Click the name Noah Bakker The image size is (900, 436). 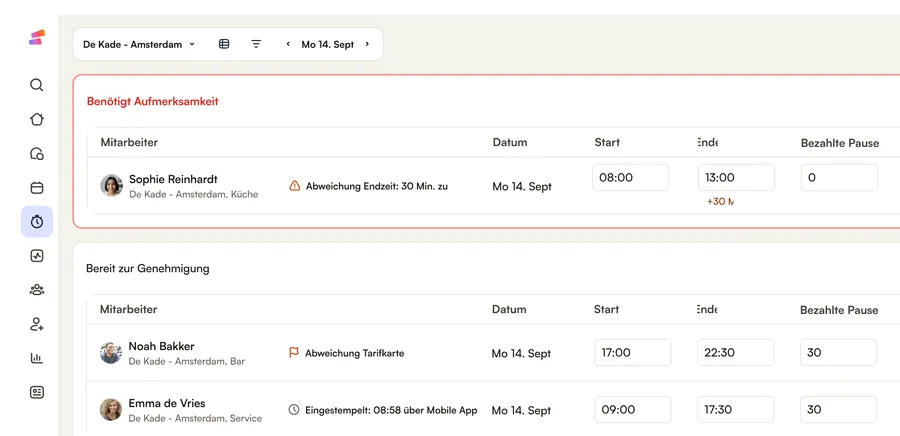click(161, 346)
